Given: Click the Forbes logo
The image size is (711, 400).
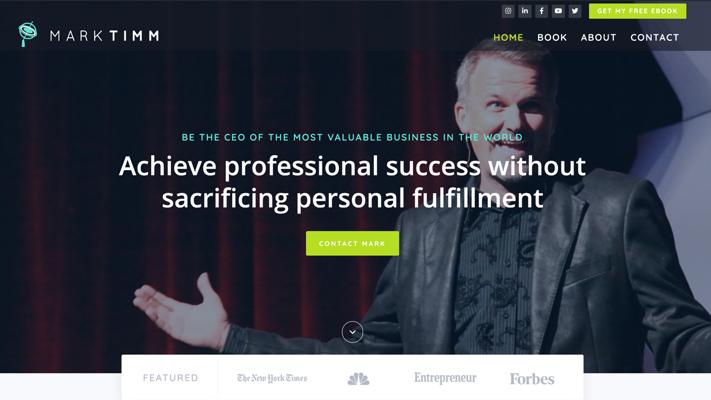Looking at the screenshot, I should 532,379.
